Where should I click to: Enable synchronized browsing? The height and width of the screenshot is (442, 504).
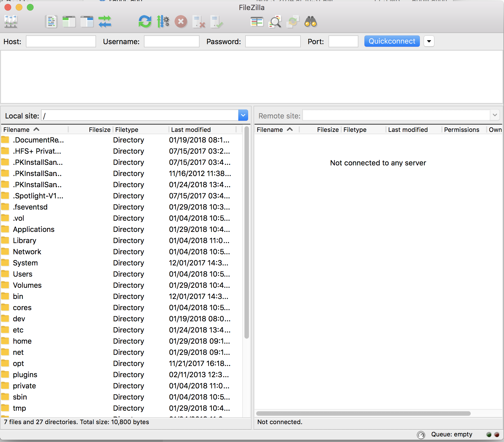click(x=293, y=22)
